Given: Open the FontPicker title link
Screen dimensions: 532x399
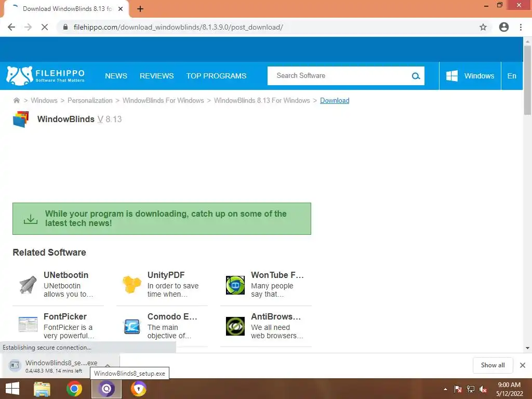Looking at the screenshot, I should [x=65, y=316].
